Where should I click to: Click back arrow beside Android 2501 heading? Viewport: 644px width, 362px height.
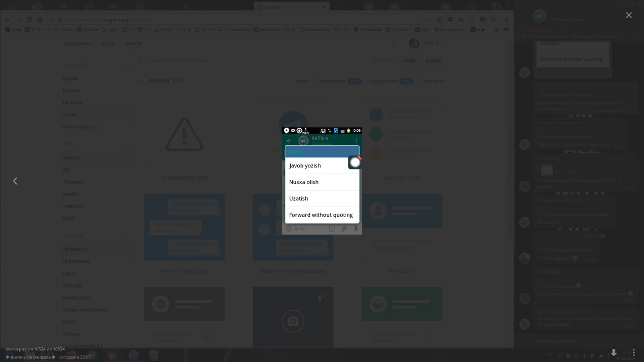pyautogui.click(x=139, y=81)
